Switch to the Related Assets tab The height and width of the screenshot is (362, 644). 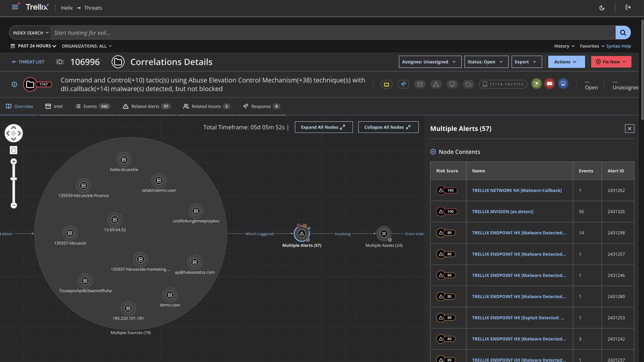207,106
